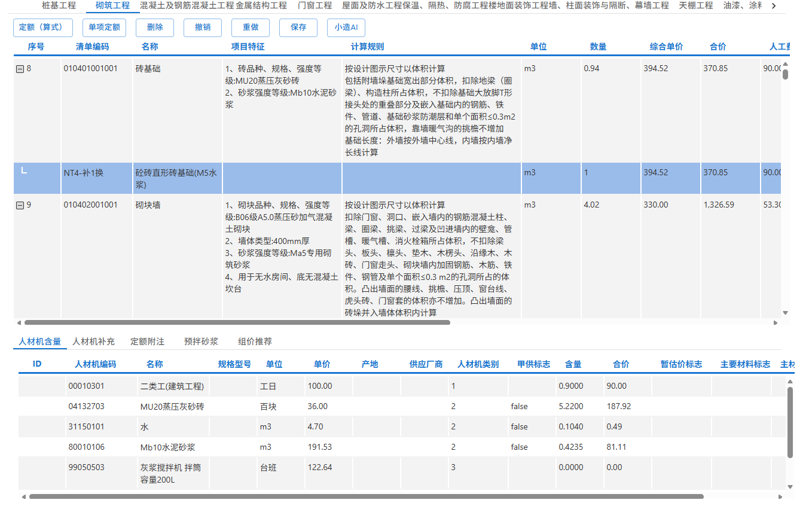The height and width of the screenshot is (506, 812).
Task: Click upper table's scroll-down arrow
Action: click(x=785, y=313)
